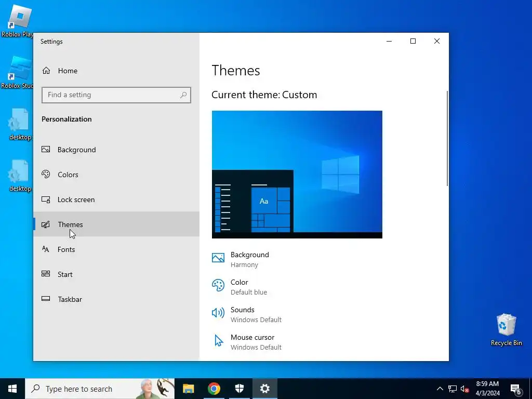Click the Lock screen icon in sidebar
The image size is (532, 399).
[46, 199]
